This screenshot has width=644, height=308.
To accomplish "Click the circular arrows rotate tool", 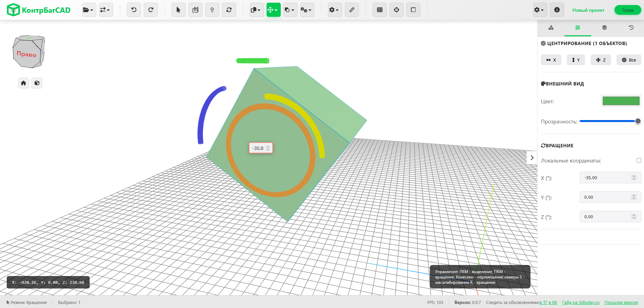I will click(229, 10).
